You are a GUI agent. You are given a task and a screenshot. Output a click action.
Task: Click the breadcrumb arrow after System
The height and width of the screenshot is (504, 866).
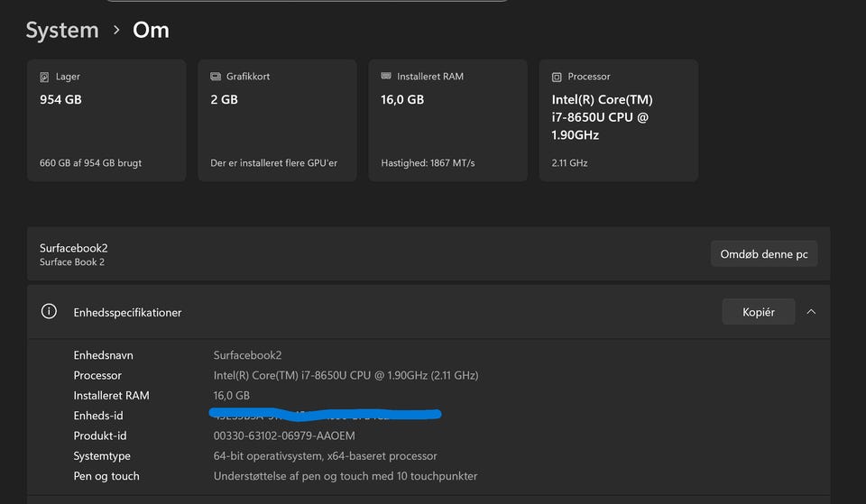click(x=116, y=31)
